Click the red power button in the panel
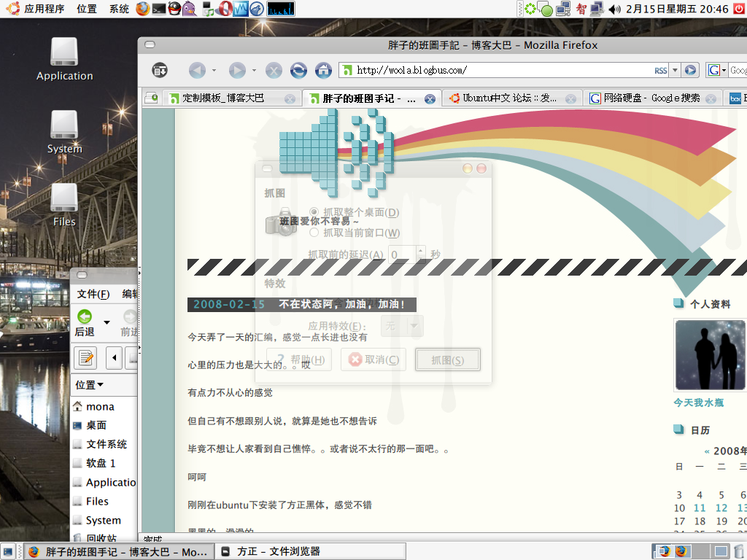The image size is (747, 560). (x=739, y=9)
